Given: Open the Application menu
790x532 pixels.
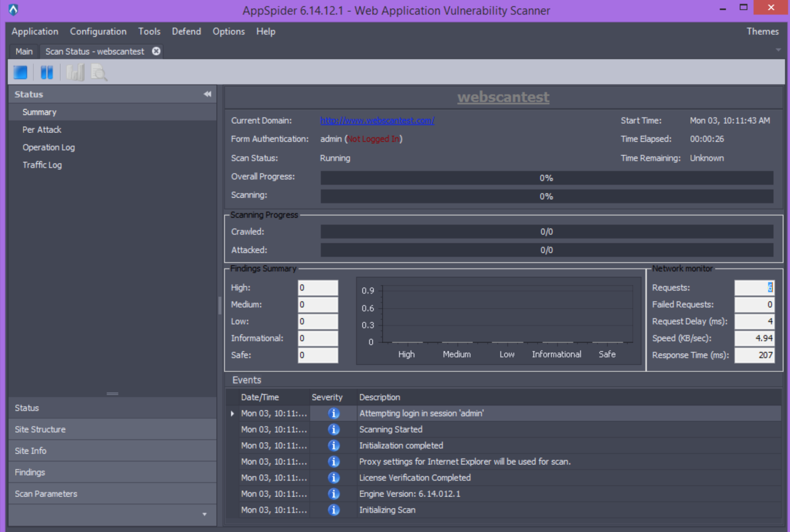Looking at the screenshot, I should coord(35,31).
